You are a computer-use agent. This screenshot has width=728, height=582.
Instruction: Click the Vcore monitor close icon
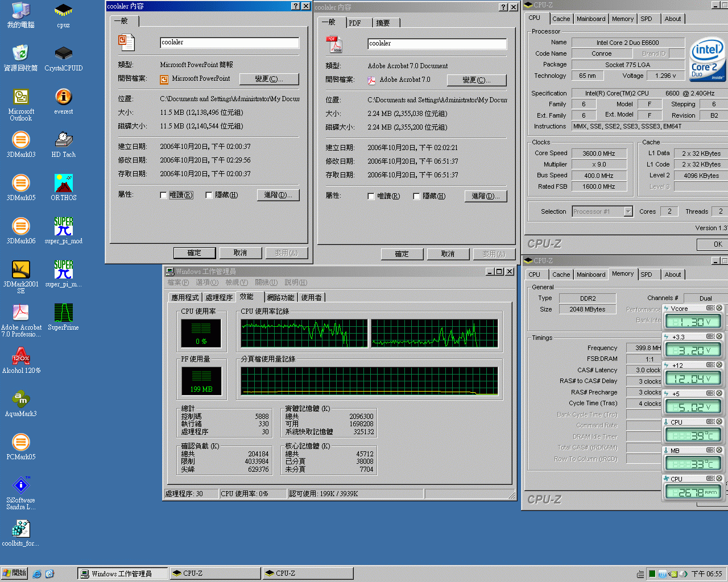click(x=719, y=308)
